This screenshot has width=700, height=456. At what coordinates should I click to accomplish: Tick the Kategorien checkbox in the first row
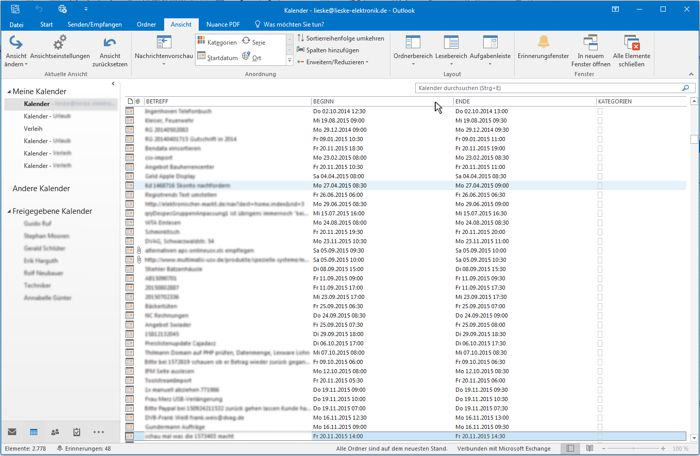tap(600, 111)
